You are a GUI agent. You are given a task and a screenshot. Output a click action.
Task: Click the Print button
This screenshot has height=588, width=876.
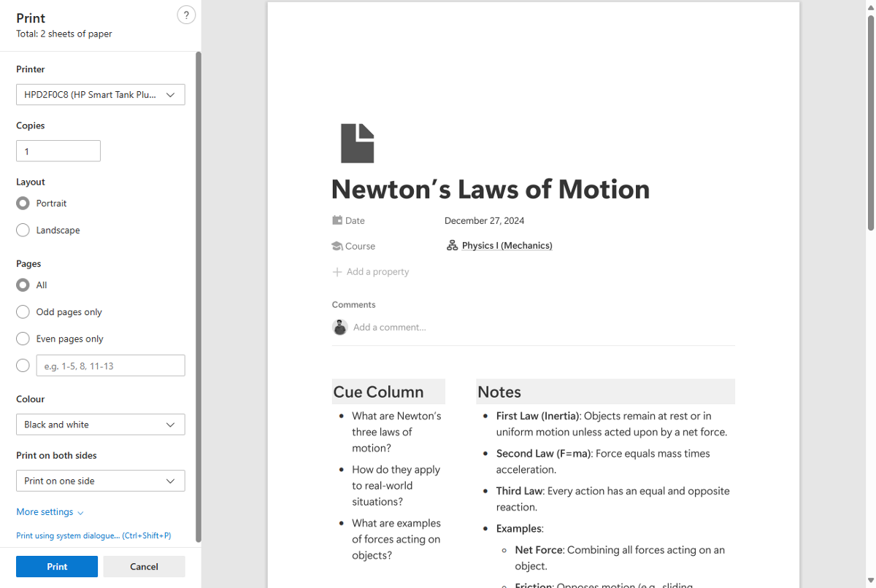click(x=57, y=567)
